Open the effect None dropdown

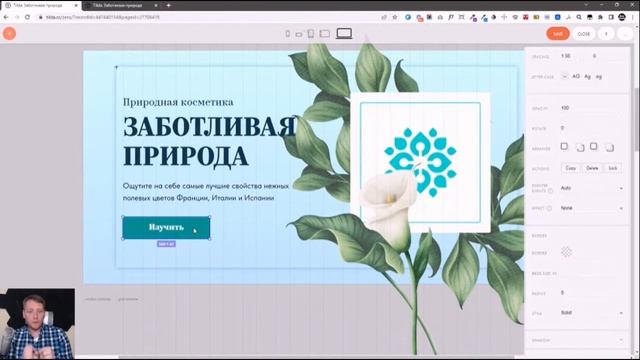coord(592,208)
